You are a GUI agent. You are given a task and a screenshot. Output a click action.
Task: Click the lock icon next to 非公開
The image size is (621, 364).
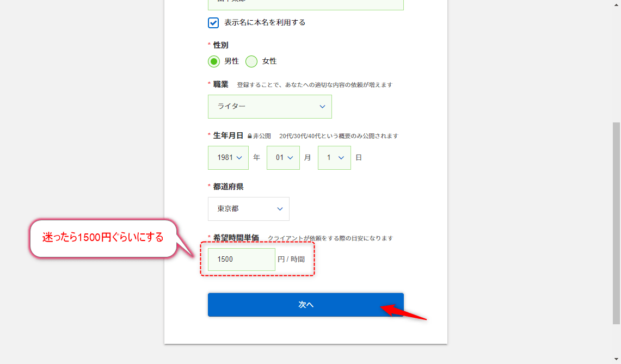[250, 136]
